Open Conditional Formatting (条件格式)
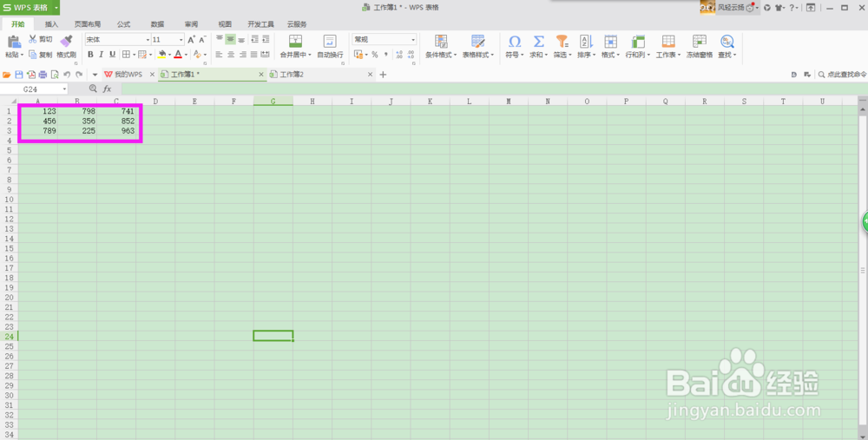Screen dimensions: 868x440 [441, 47]
